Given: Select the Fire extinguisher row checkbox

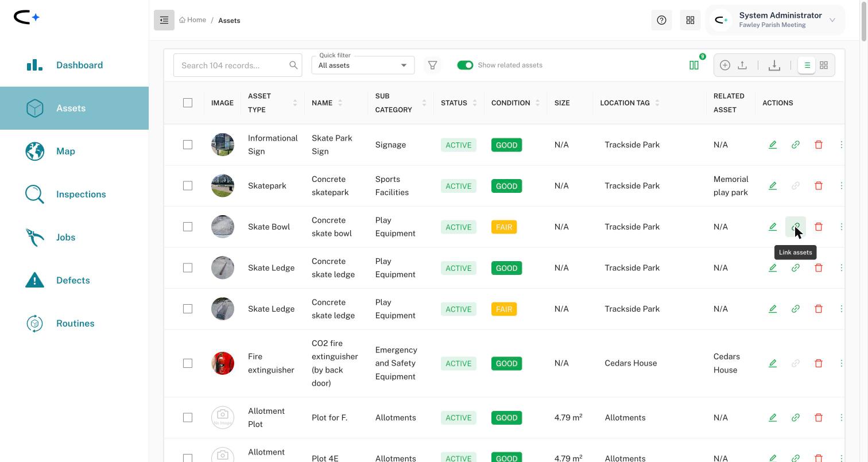Looking at the screenshot, I should pos(188,363).
